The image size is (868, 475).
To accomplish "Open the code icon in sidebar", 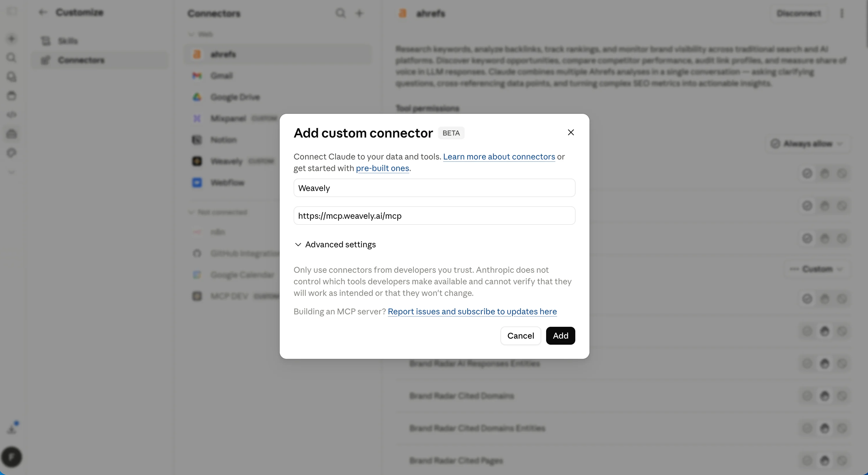I will [12, 115].
